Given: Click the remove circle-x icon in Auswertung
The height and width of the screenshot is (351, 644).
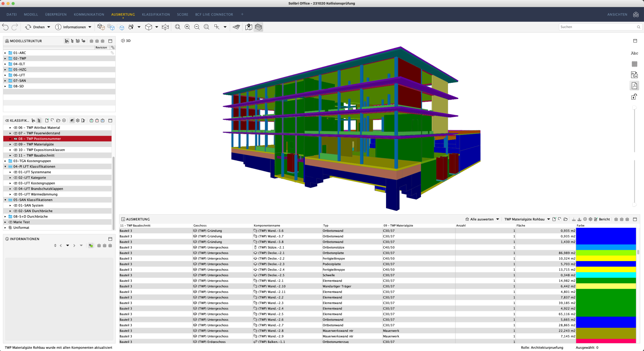Looking at the screenshot, I should 585,219.
